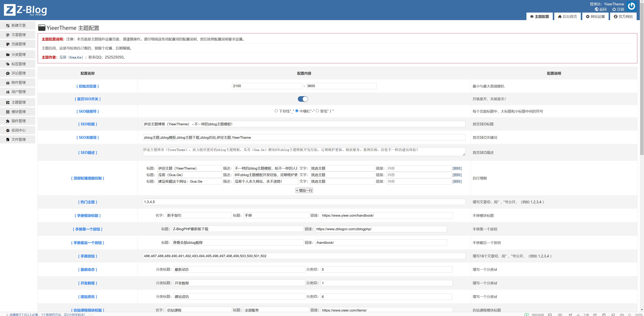
Task: Select the vertical bar SEO separator radio
Action: (317, 111)
